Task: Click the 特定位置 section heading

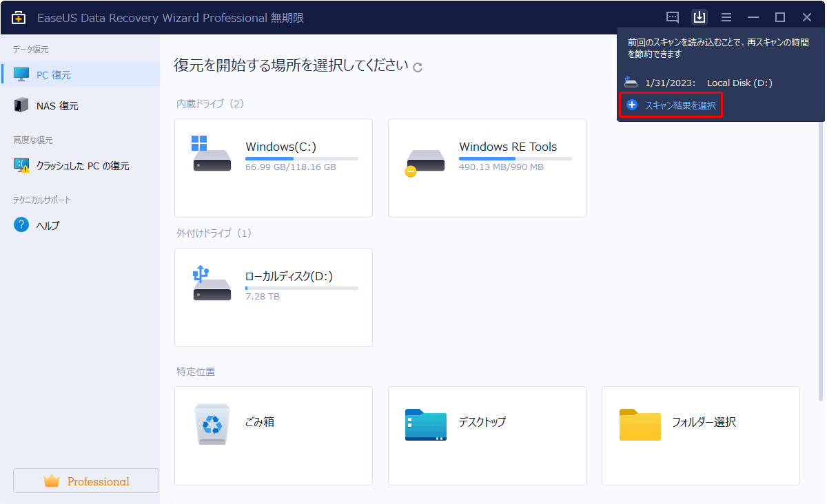Action: pos(196,372)
